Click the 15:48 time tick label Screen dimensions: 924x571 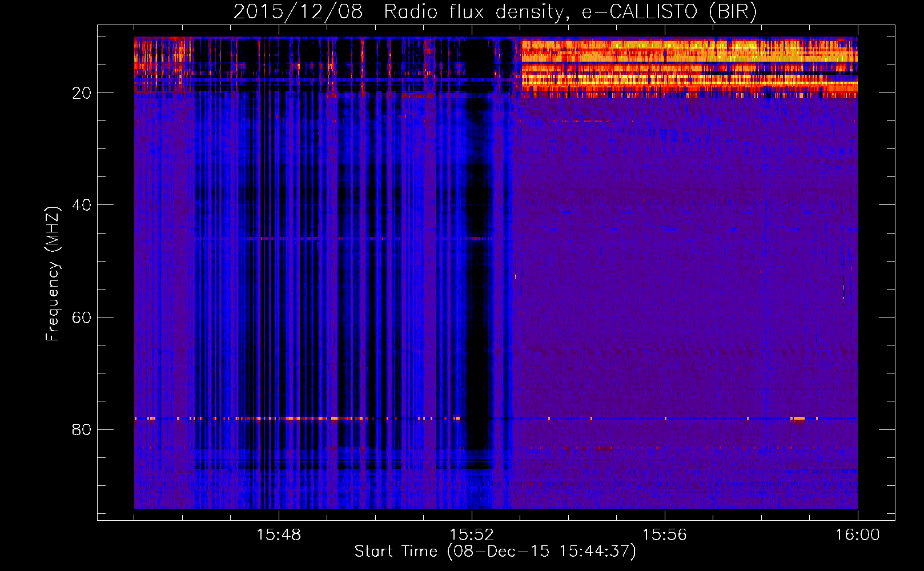click(279, 534)
